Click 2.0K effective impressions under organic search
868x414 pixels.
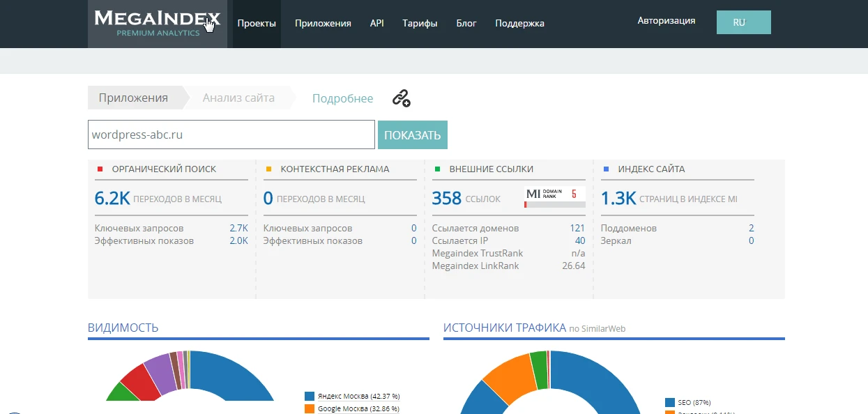coord(238,240)
